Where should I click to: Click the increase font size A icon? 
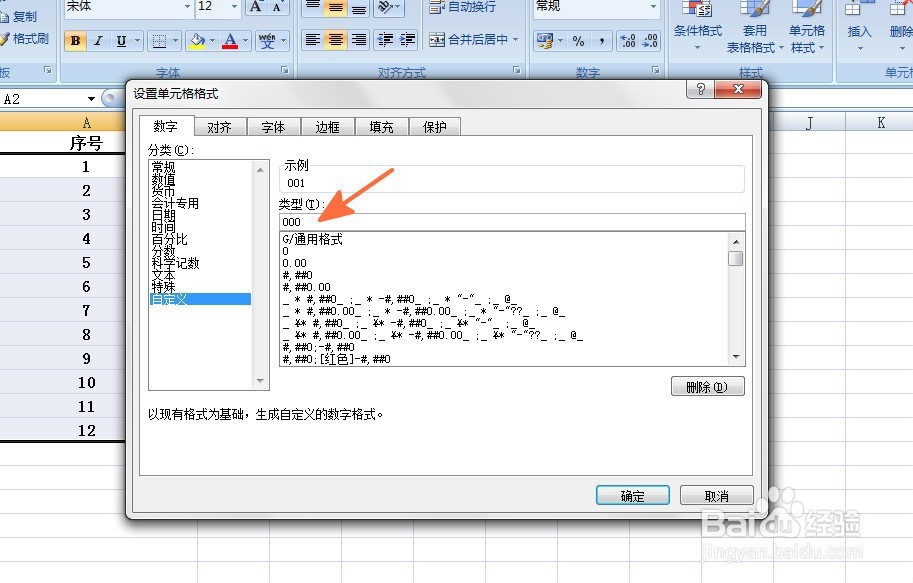(256, 7)
